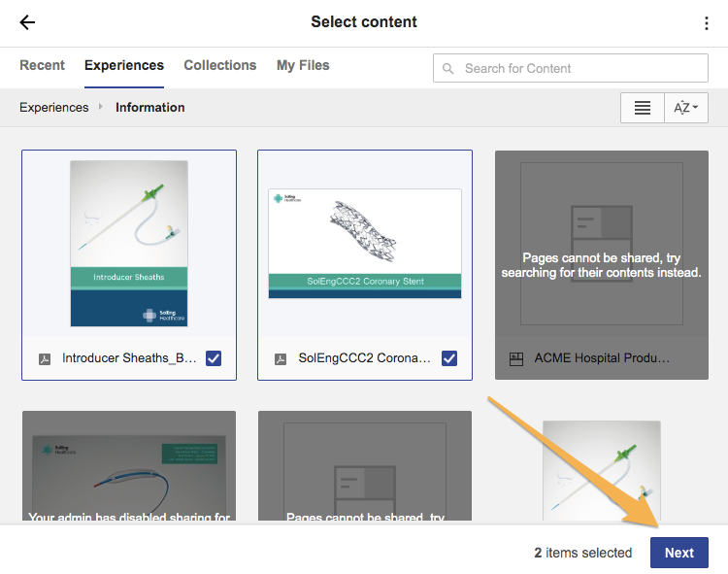
Task: Go back using the left arrow icon
Action: [27, 22]
